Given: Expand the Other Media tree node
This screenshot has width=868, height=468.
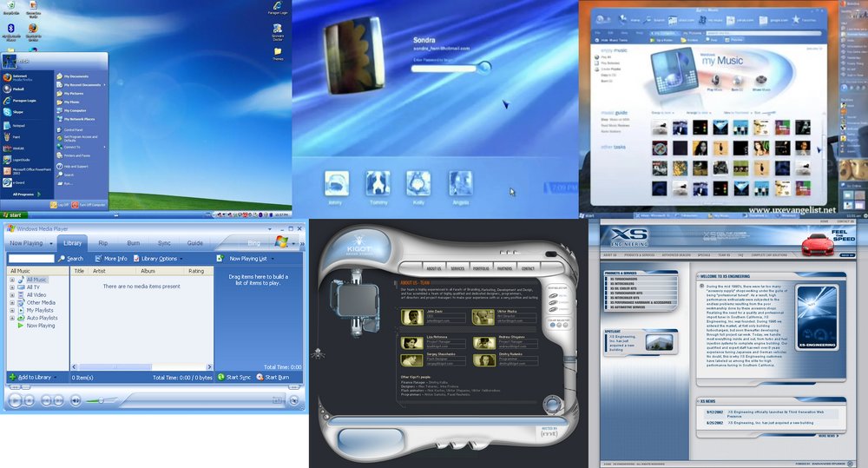Looking at the screenshot, I should pyautogui.click(x=12, y=303).
